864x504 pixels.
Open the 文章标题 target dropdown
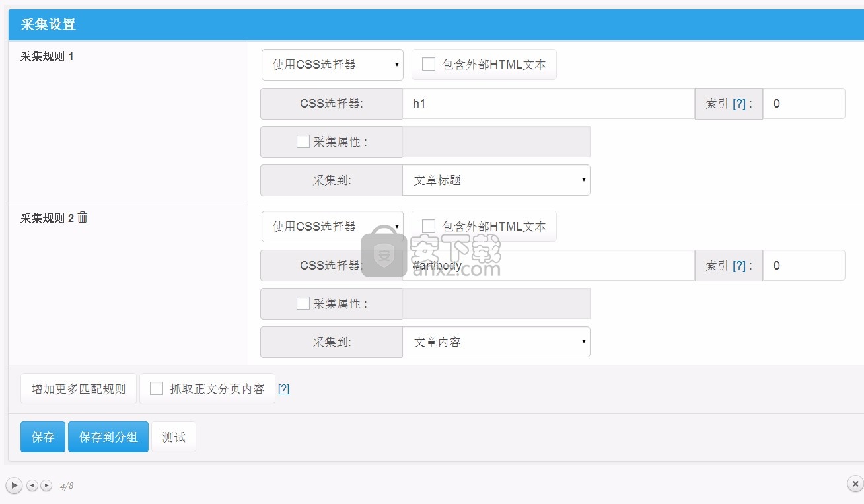tap(496, 180)
